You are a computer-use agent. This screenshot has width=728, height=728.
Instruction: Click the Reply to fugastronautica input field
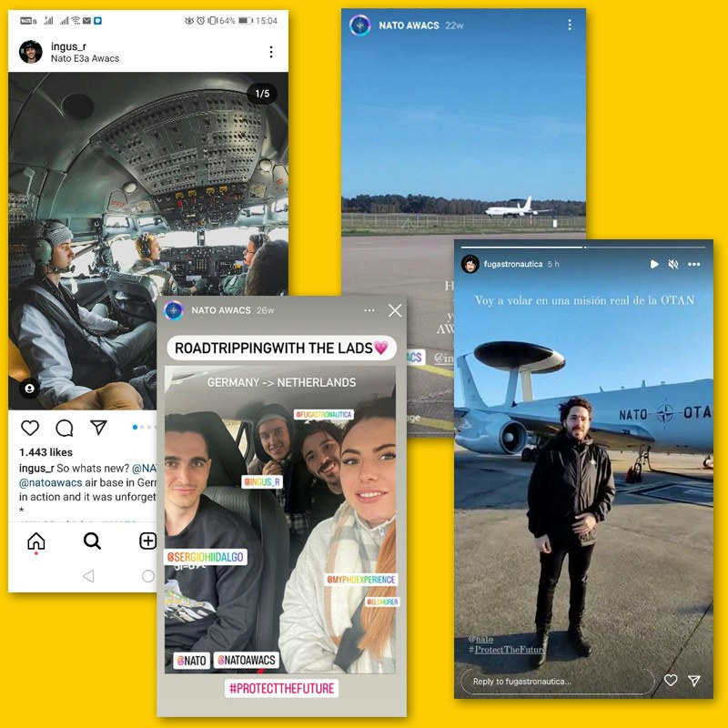pos(558,682)
